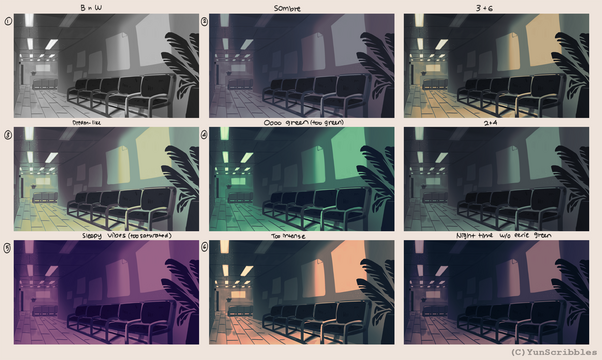Select the 3+6 warm beige hallway panel
Image resolution: width=602 pixels, height=360 pixels.
(496, 66)
